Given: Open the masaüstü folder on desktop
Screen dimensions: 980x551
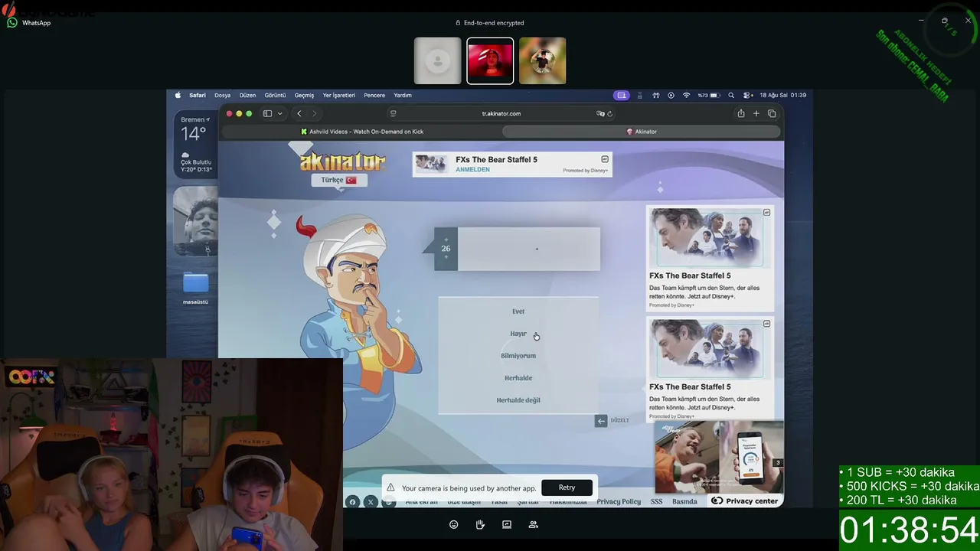Looking at the screenshot, I should click(x=195, y=289).
